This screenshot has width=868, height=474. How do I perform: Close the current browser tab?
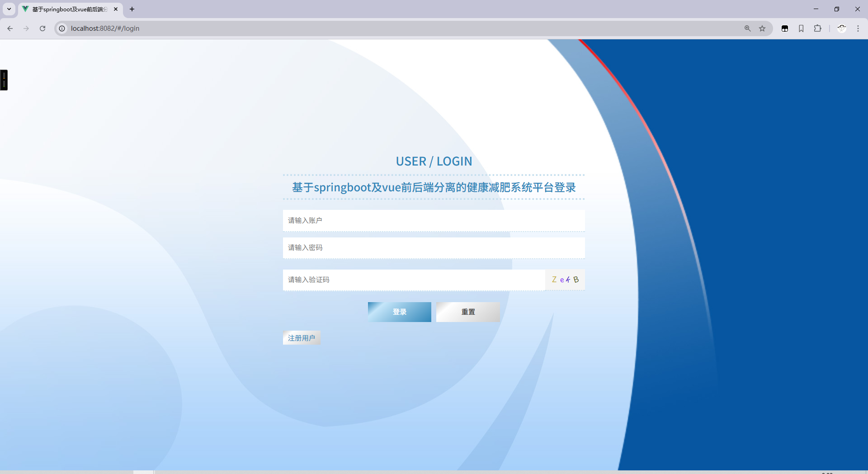point(116,9)
